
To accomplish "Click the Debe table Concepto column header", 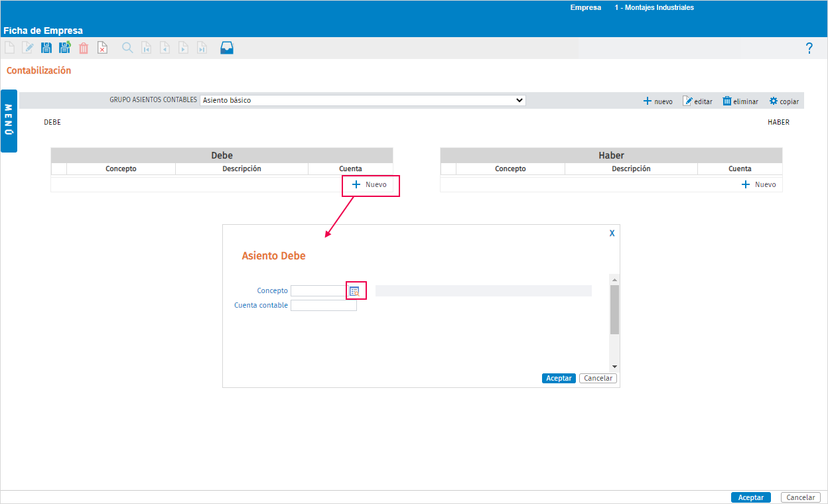I will [x=121, y=169].
